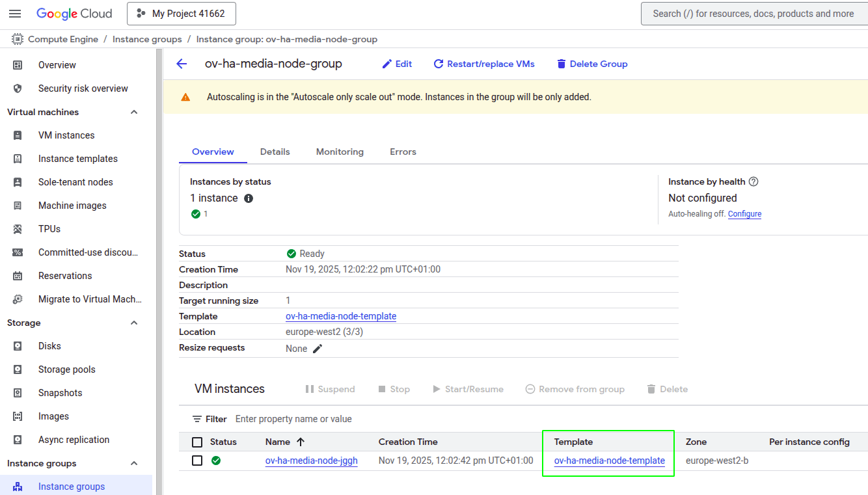Open the ov-ha-media-node-jggh instance link
Viewport: 868px width, 495px height.
pos(311,461)
